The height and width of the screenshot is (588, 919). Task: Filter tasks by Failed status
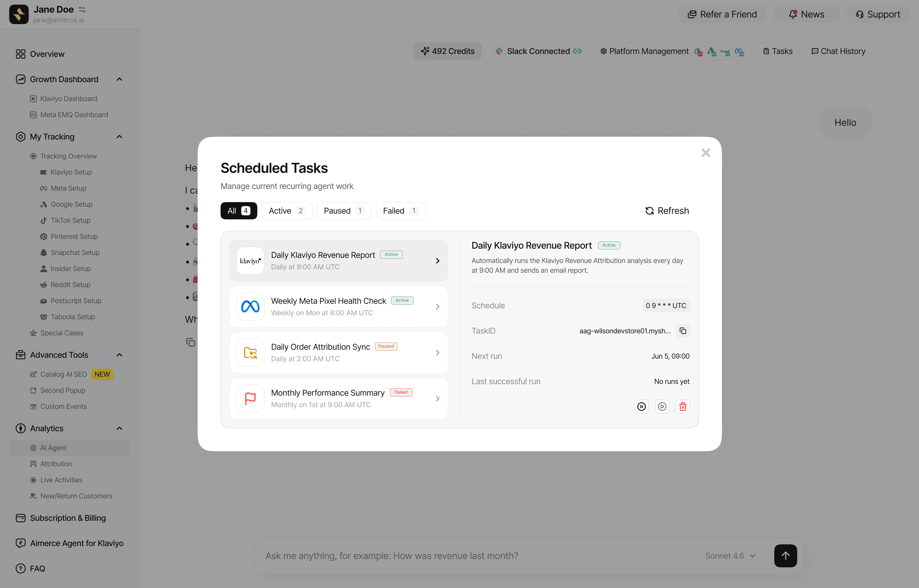400,211
